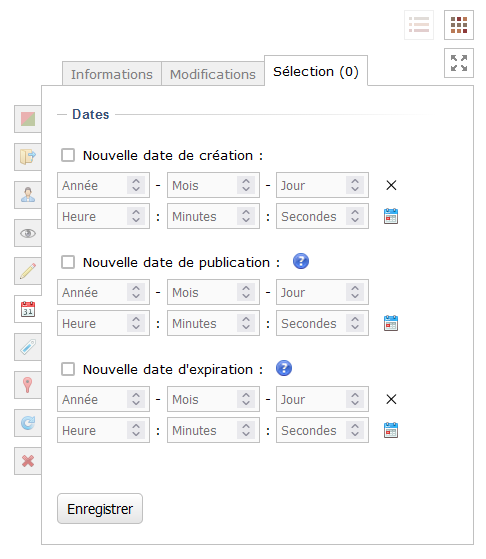486x559 pixels.
Task: Enable Nouvelle date d'expiration checkbox
Action: tap(68, 369)
